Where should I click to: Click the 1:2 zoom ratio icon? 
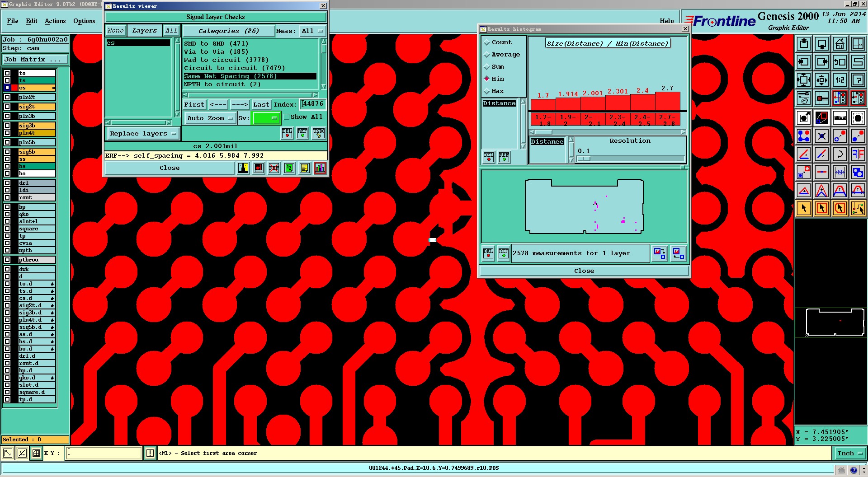[840, 80]
